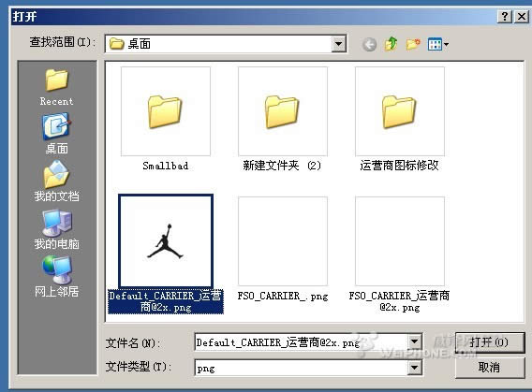The width and height of the screenshot is (532, 392).
Task: Click into the 文件名 text field
Action: [x=302, y=342]
